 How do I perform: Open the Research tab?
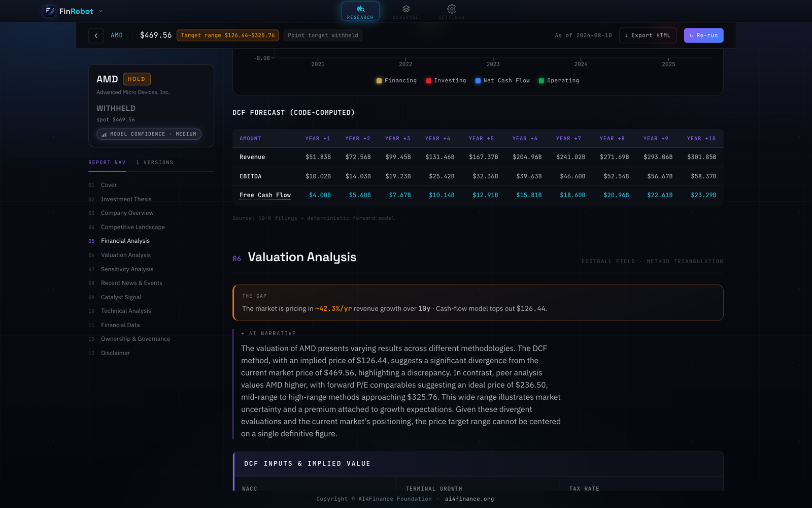360,11
